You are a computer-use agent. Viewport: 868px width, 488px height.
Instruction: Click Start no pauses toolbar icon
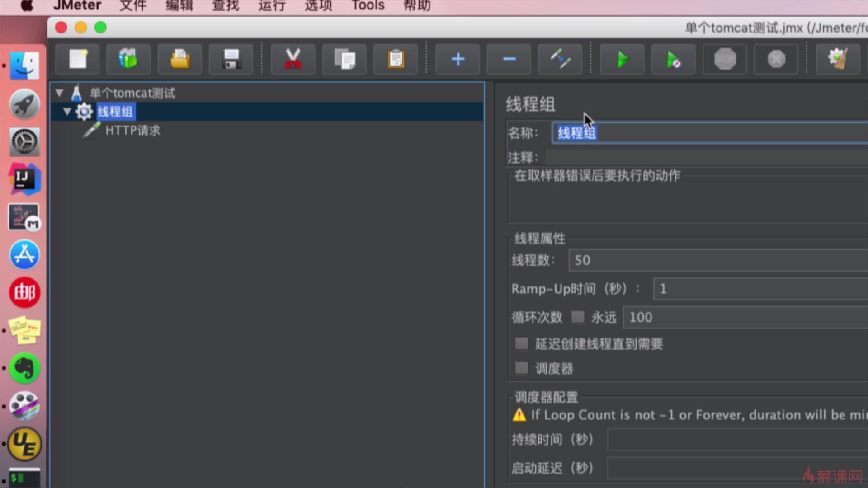[x=674, y=59]
